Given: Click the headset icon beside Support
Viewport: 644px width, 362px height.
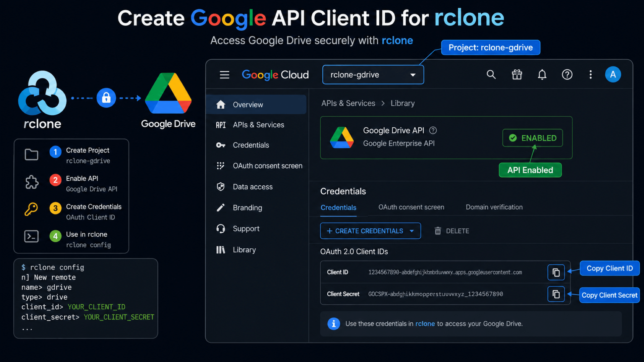Looking at the screenshot, I should (x=220, y=229).
